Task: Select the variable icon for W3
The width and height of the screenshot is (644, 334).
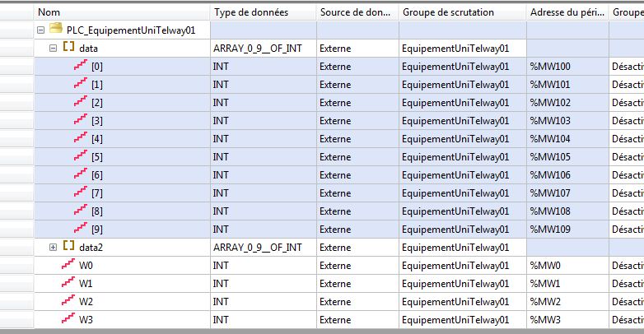Action: coord(68,319)
